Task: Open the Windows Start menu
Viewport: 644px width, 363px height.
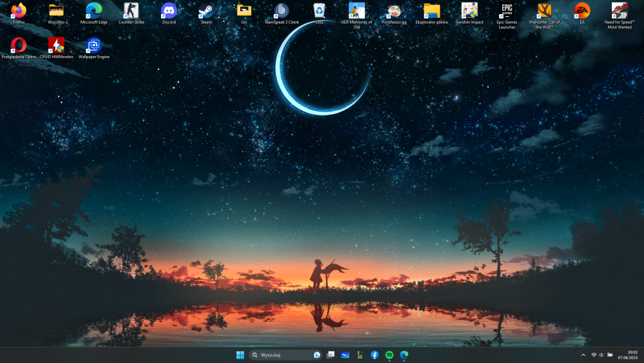Action: pyautogui.click(x=240, y=355)
